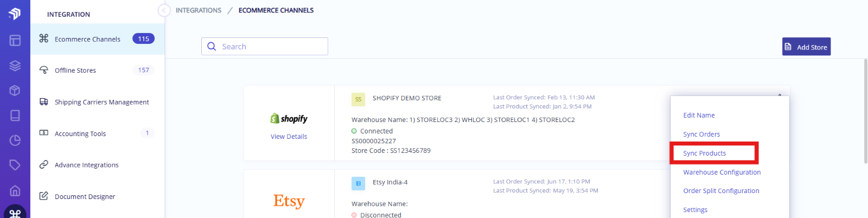Open Shipping Carriers Management section
The image size is (868, 218).
97,102
